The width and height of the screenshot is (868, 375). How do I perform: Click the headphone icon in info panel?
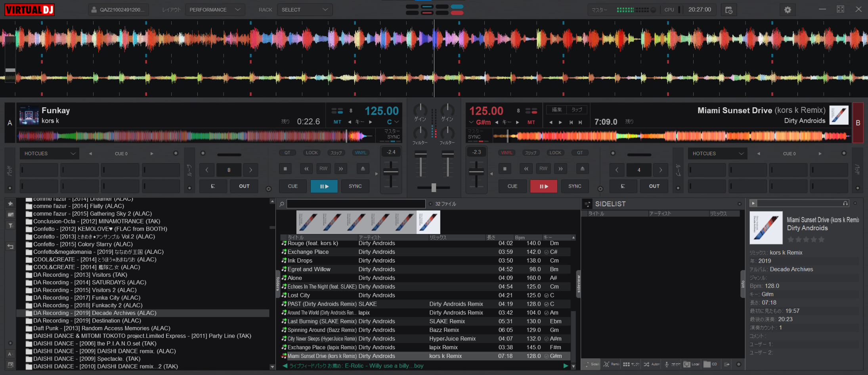click(845, 203)
